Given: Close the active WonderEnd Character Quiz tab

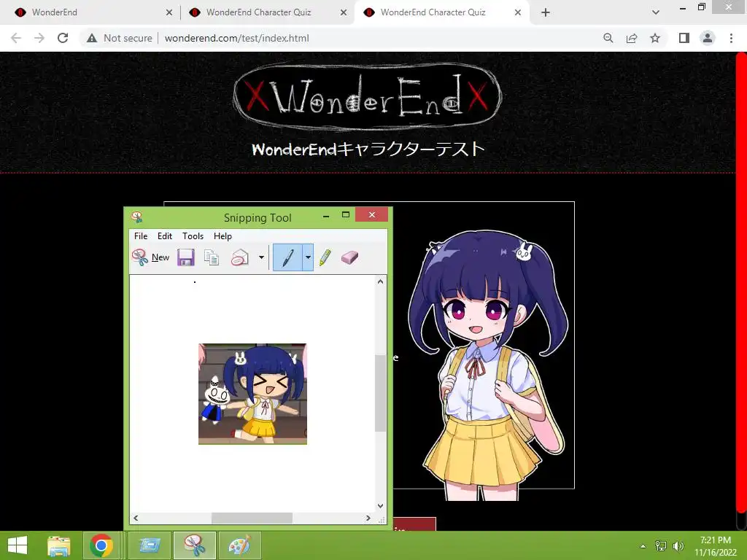Looking at the screenshot, I should click(x=518, y=13).
